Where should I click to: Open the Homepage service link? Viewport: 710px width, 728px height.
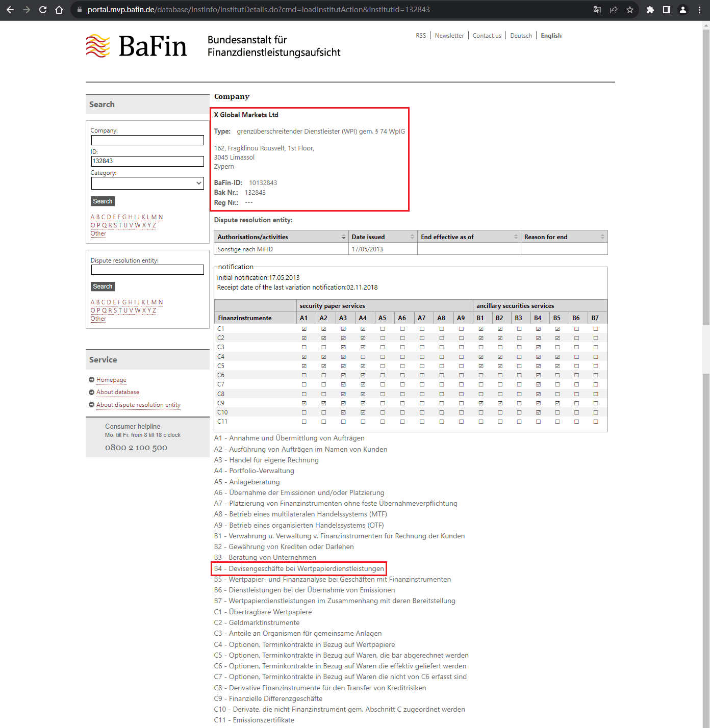click(111, 380)
